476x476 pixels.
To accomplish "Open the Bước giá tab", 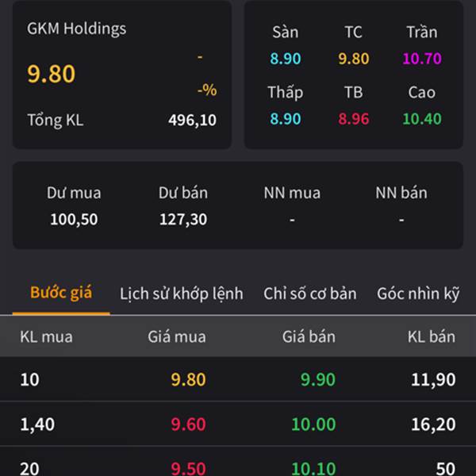I will click(x=61, y=293).
